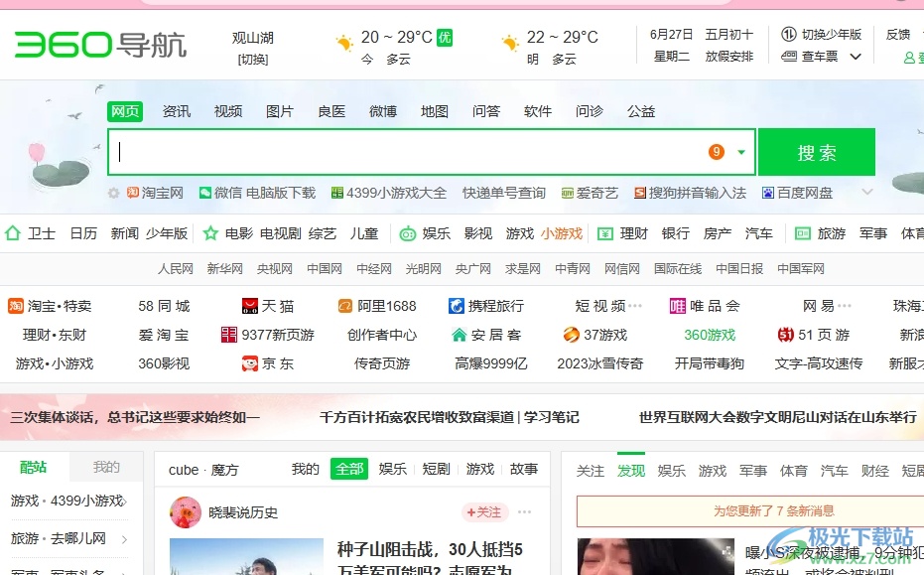Image resolution: width=924 pixels, height=575 pixels.
Task: Open 放假安排 link
Action: coord(729,57)
